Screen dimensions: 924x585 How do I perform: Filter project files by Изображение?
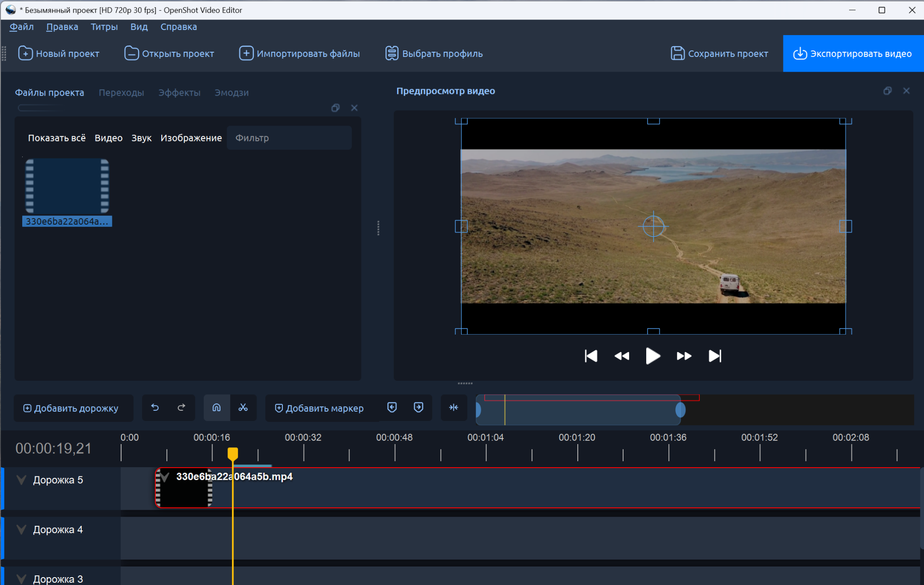pyautogui.click(x=191, y=138)
